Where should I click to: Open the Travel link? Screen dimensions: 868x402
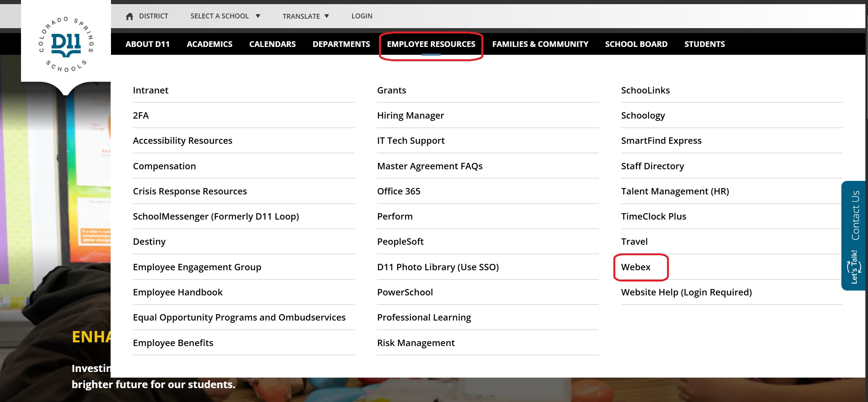click(634, 241)
